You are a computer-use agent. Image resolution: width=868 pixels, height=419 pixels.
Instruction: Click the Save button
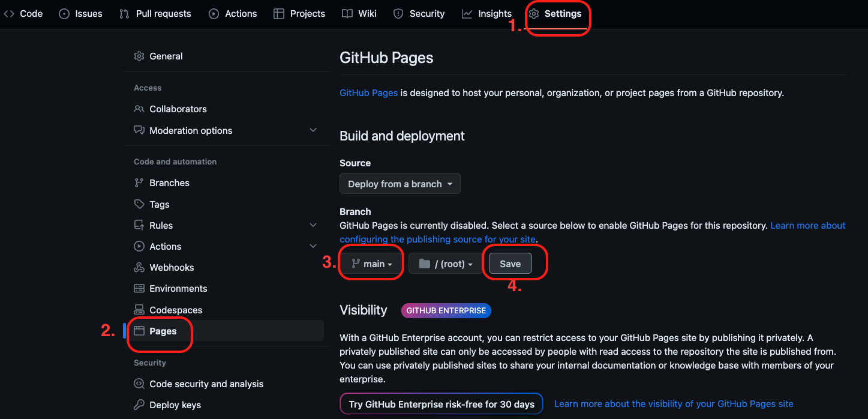pyautogui.click(x=510, y=264)
